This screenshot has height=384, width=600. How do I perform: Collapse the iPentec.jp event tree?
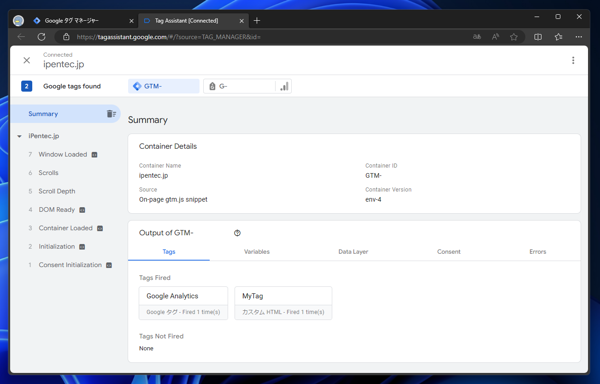[x=20, y=136]
